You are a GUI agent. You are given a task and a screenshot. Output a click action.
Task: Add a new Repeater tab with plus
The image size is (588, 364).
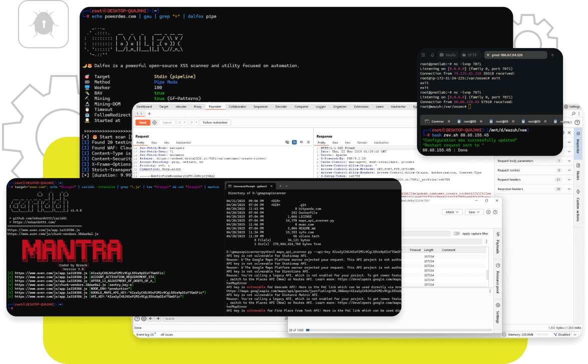pyautogui.click(x=149, y=113)
